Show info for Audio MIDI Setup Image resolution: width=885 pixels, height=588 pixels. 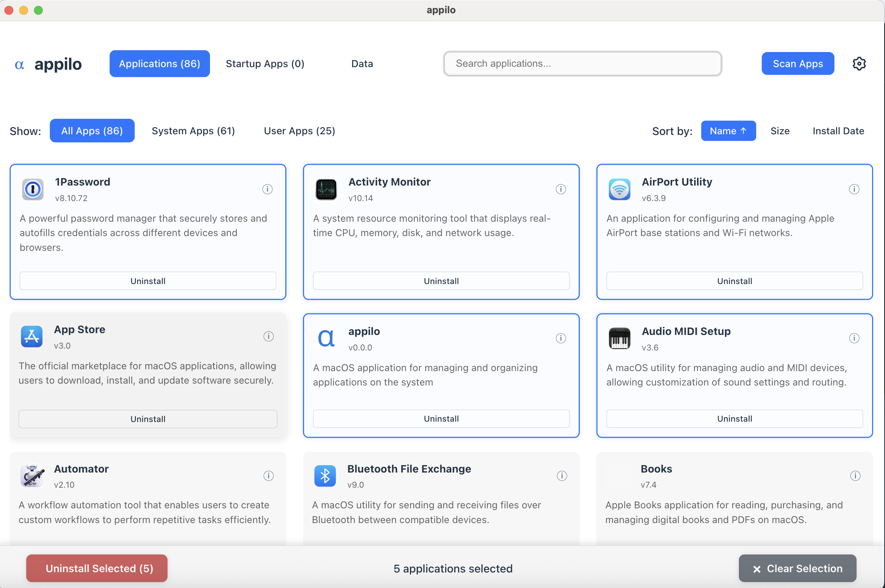[854, 338]
